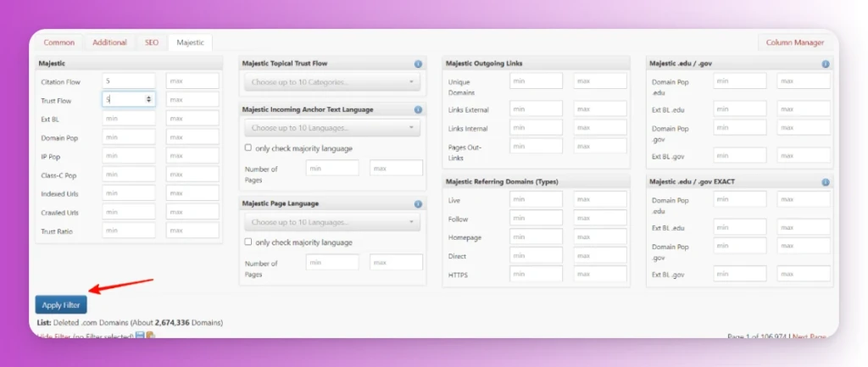Click Domain Pop .edu min in .edu/.gov panel
Viewport: 868px width, 367px height.
pos(740,81)
